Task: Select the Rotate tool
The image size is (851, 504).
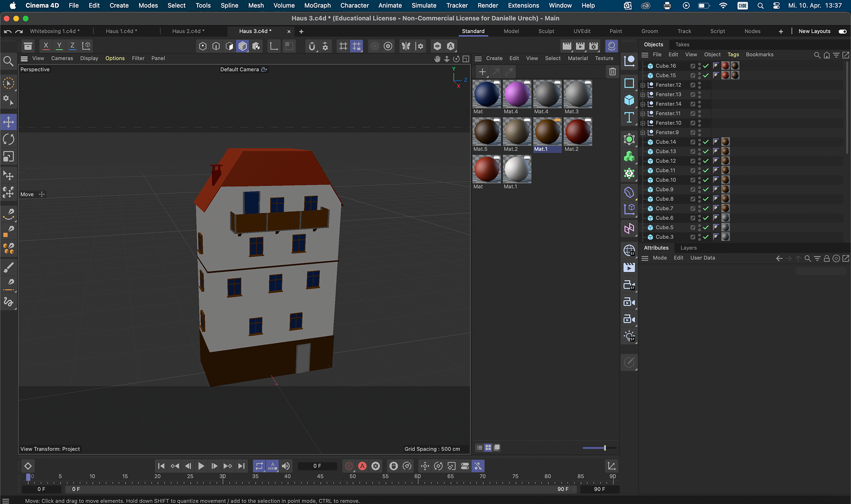Action: coord(8,139)
